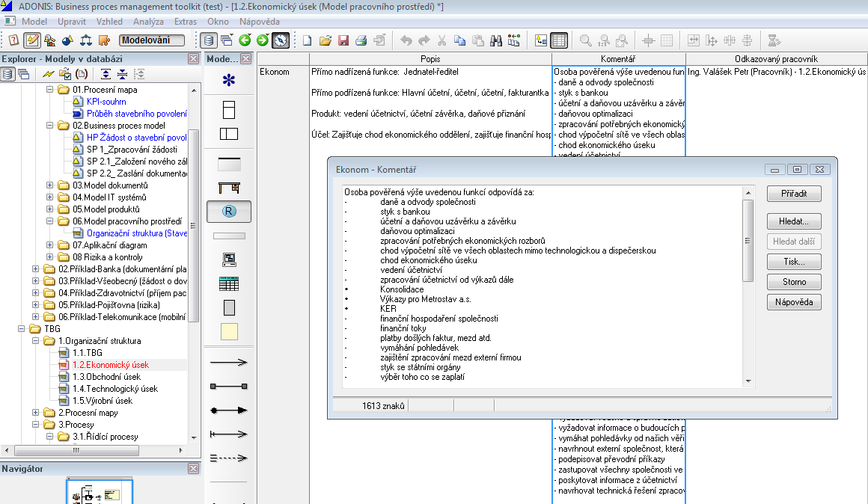Screen dimensions: 868x504
Task: Select the table grid object tool in palette
Action: click(x=229, y=284)
